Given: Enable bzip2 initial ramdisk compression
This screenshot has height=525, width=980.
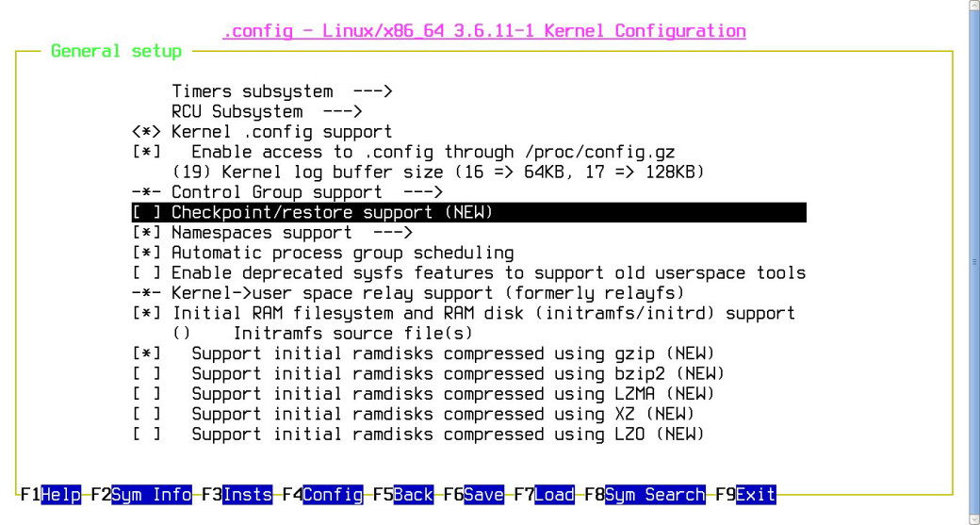Looking at the screenshot, I should (146, 374).
